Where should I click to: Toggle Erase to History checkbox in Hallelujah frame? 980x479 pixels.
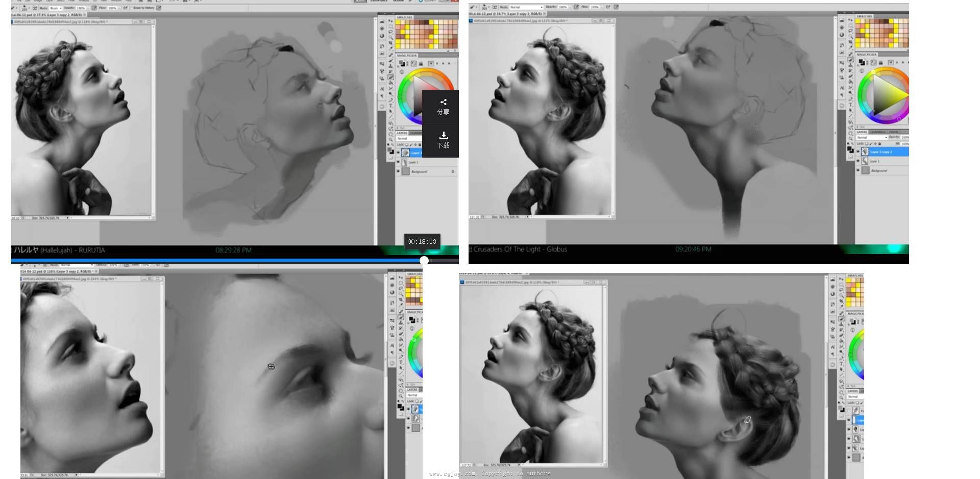131,8
